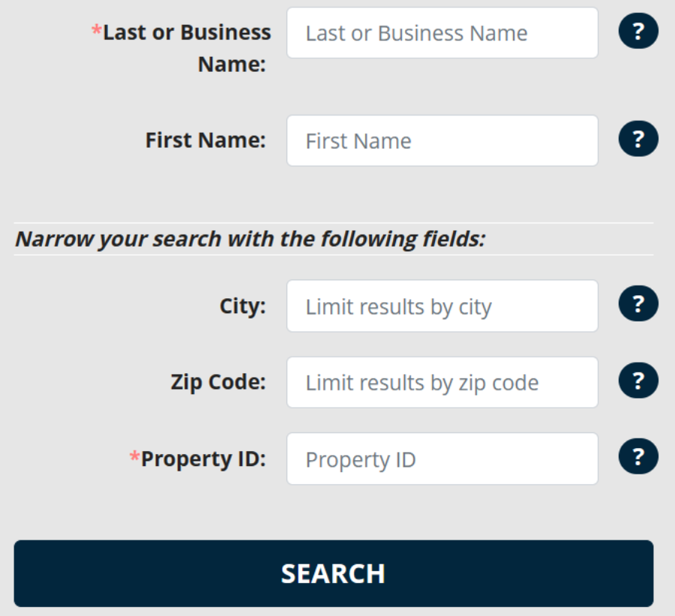Focus the First Name text field
Image resolution: width=675 pixels, height=616 pixels.
tap(442, 141)
